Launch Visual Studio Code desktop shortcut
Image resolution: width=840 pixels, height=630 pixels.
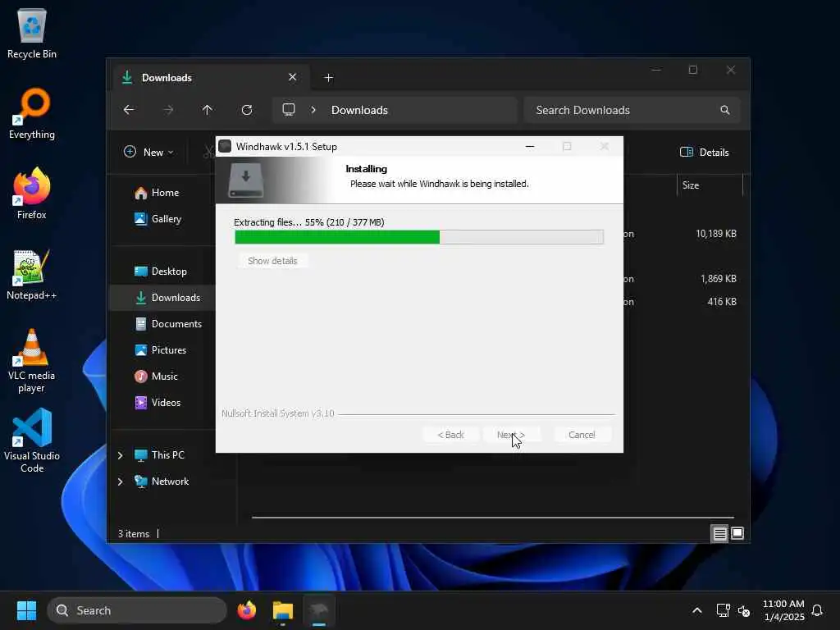click(32, 441)
